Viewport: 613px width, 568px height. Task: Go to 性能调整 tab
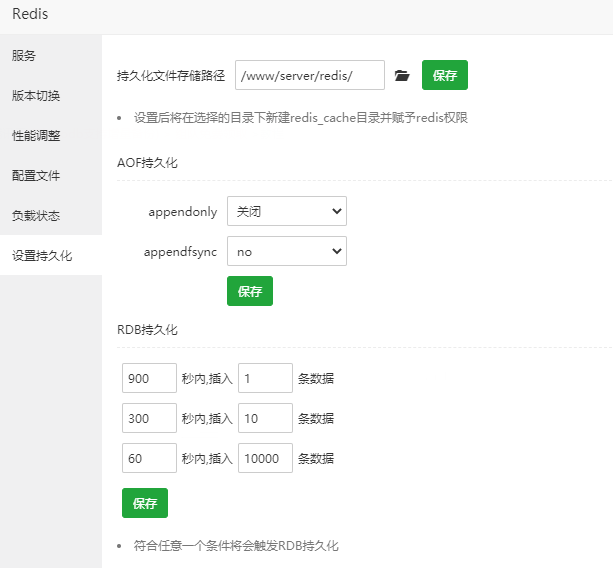(x=51, y=135)
